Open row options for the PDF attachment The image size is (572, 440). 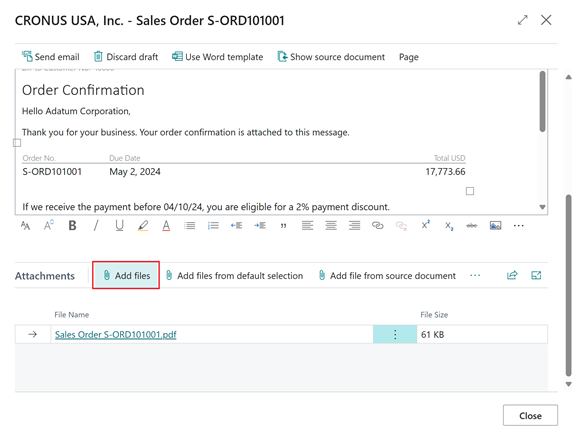point(395,334)
